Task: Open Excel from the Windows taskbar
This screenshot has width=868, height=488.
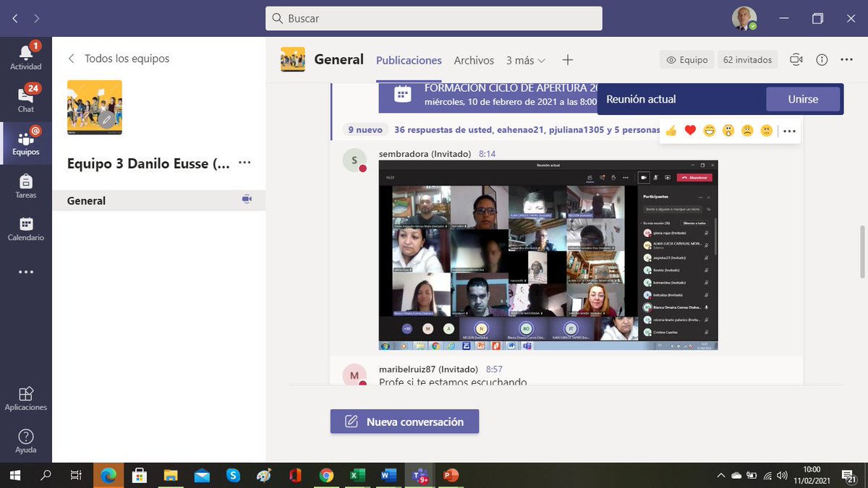Action: coord(357,475)
